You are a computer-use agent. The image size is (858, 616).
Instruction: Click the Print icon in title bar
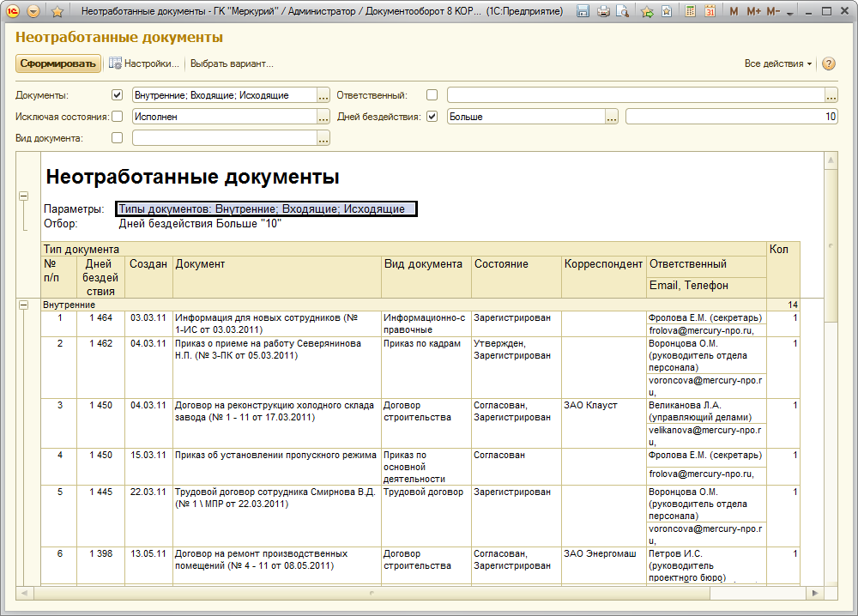pos(603,11)
